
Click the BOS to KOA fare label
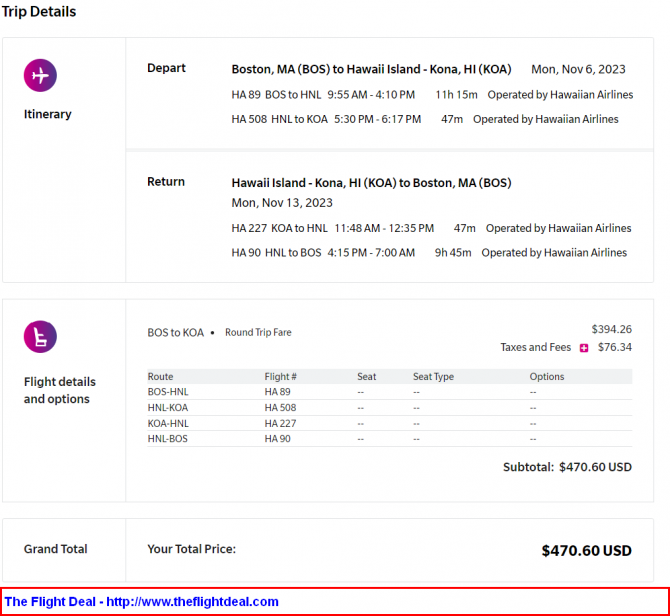pyautogui.click(x=176, y=333)
